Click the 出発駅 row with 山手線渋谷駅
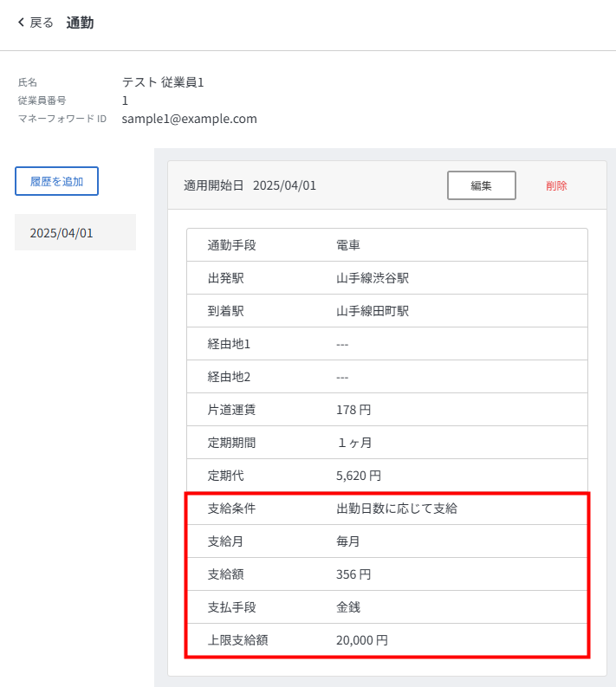 tap(386, 278)
